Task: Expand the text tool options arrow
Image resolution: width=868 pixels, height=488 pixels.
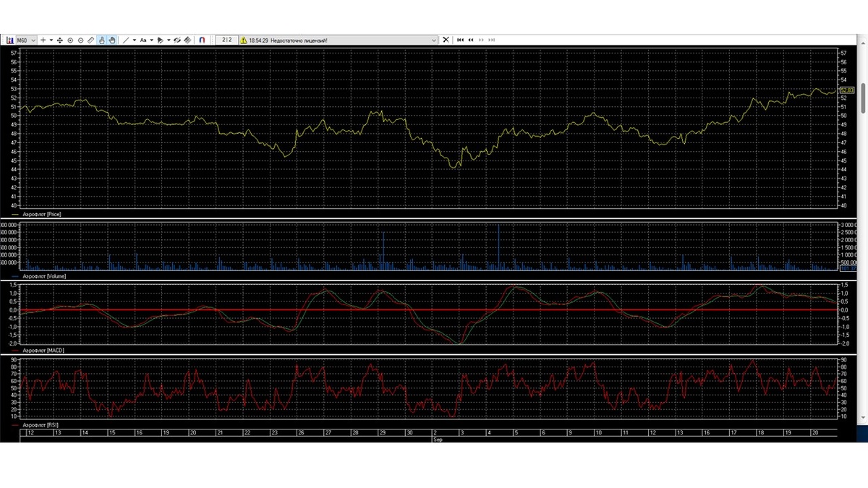Action: [x=152, y=40]
